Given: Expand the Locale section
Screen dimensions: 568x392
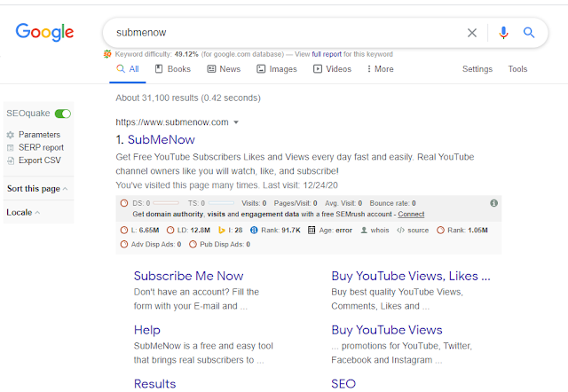Looking at the screenshot, I should coord(23,213).
